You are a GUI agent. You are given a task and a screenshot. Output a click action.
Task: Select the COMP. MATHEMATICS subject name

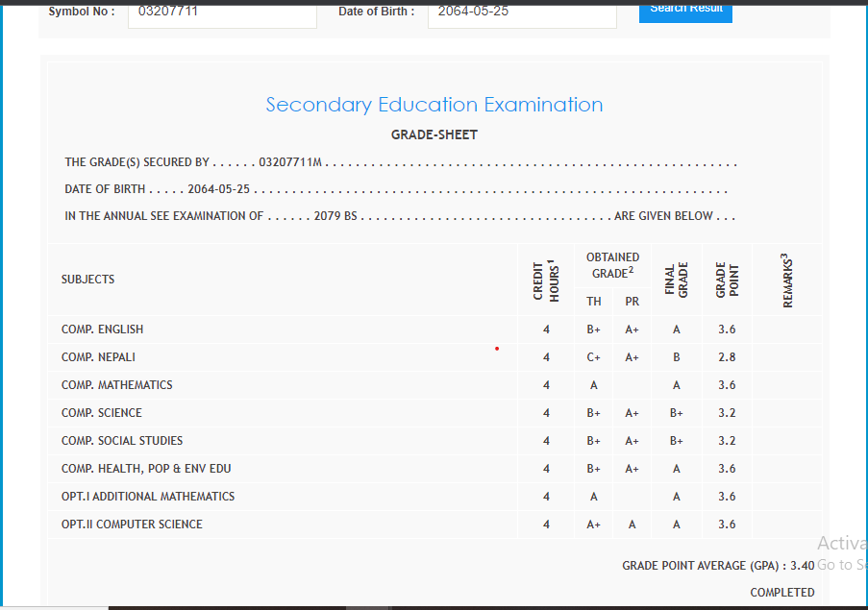point(117,385)
